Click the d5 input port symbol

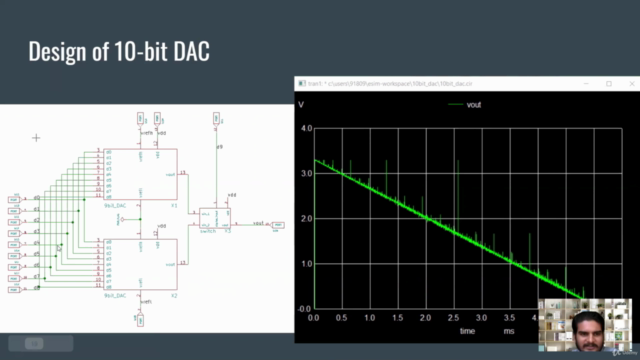tap(14, 256)
